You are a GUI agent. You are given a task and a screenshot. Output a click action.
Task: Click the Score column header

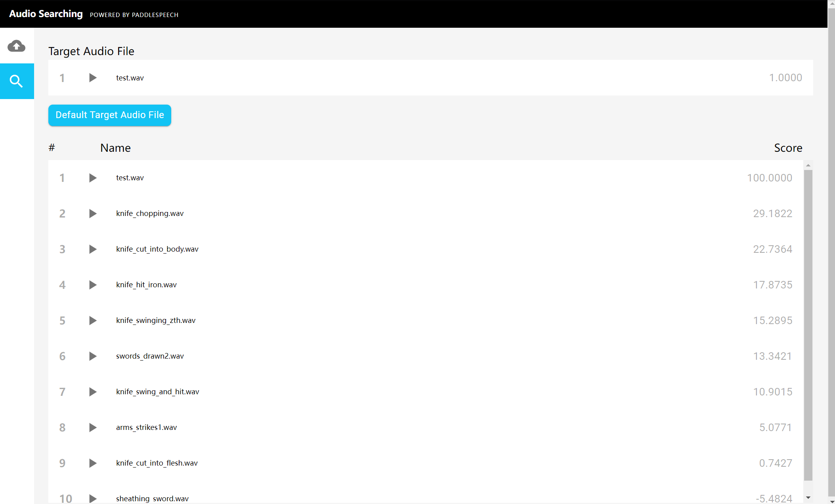pyautogui.click(x=788, y=148)
